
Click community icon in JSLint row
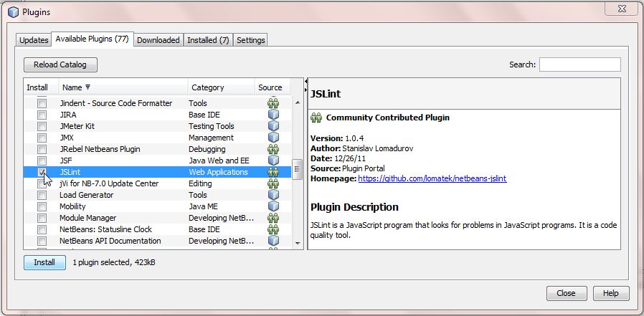coord(273,172)
